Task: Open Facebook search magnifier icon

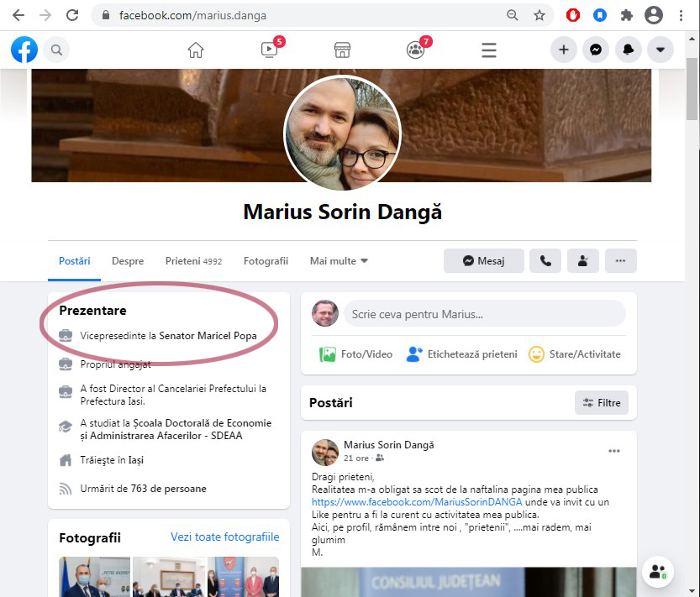Action: 56,50
